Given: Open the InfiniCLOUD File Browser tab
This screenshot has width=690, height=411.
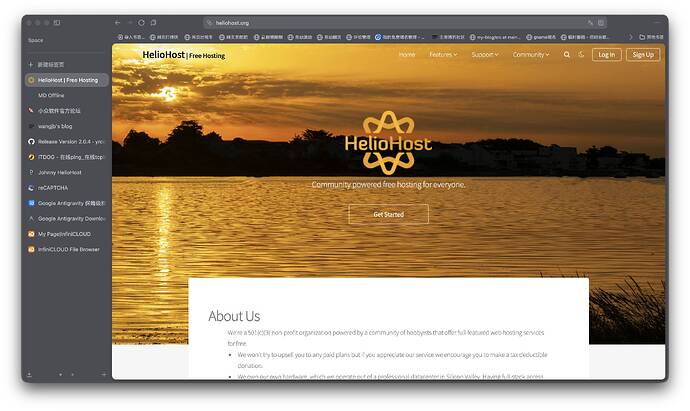Looking at the screenshot, I should [x=67, y=250].
